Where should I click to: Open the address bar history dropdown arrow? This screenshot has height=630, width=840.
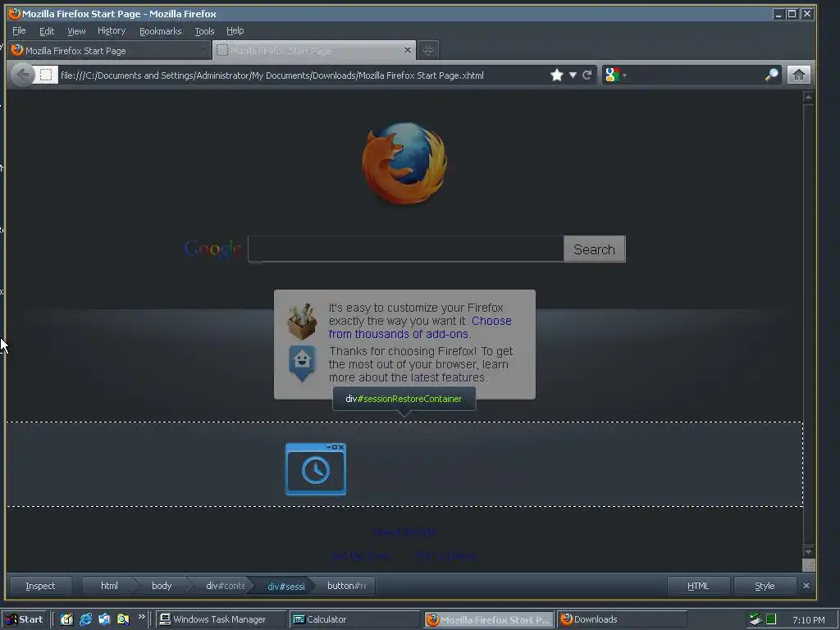tap(573, 75)
